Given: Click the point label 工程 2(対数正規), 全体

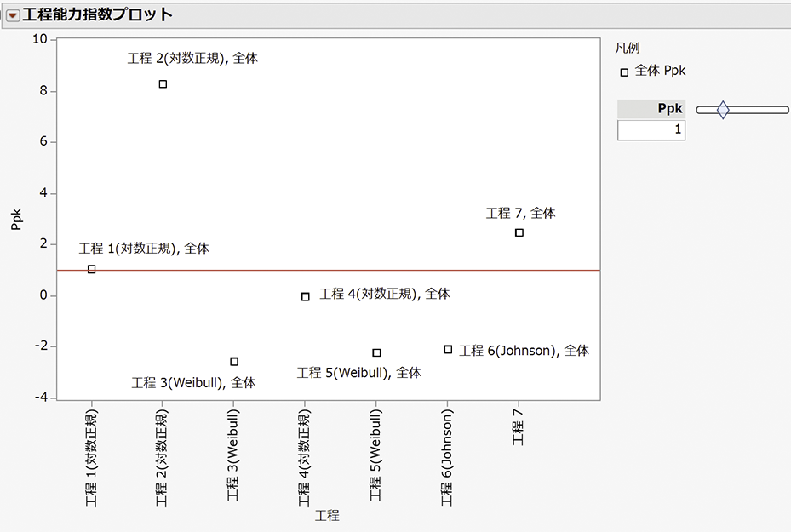Looking at the screenshot, I should point(192,59).
